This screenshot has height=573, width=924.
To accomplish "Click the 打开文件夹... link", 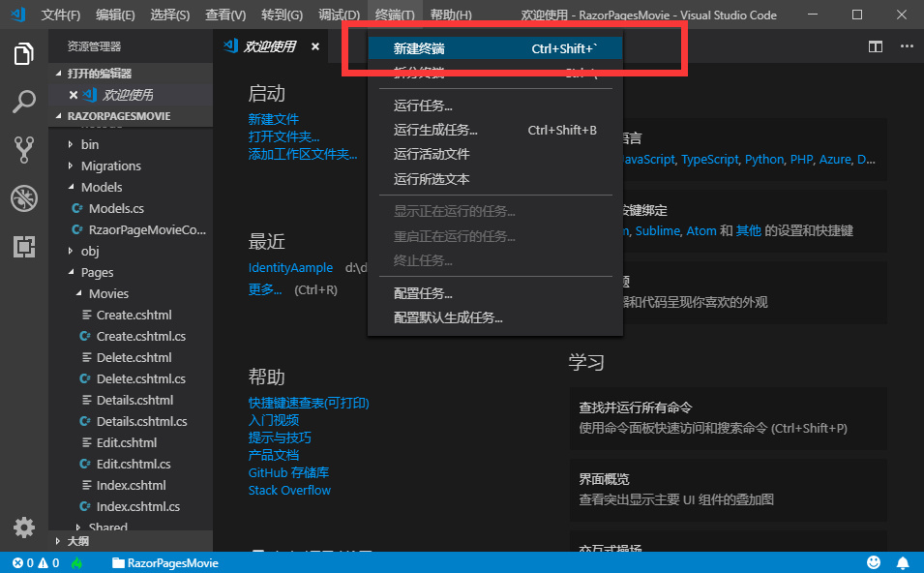I will point(284,136).
